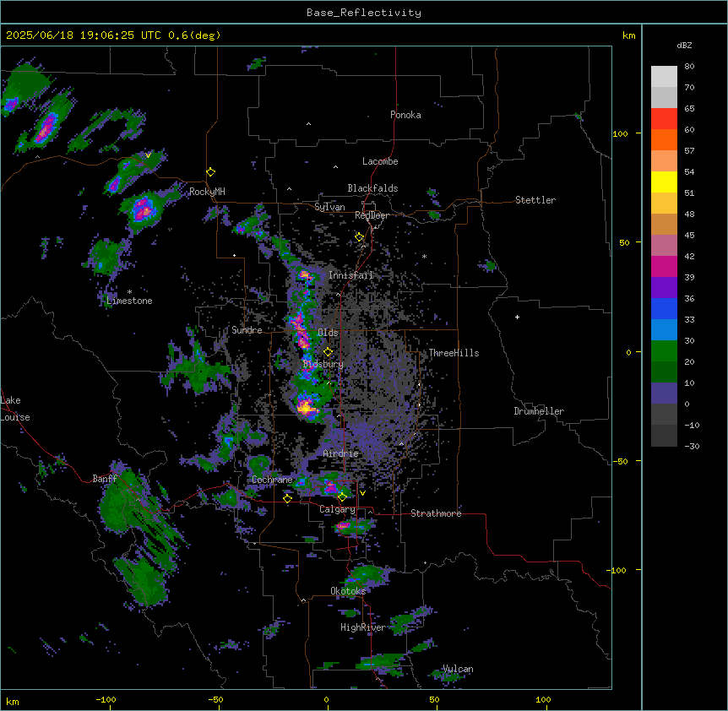This screenshot has height=711, width=728.
Task: Click the km unit label at top right
Action: [x=629, y=35]
